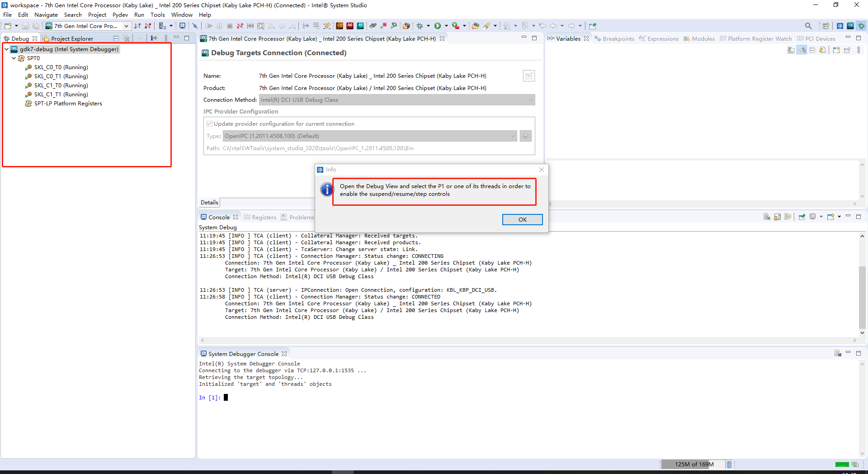Uncheck Update provider configuration for current connection
The width and height of the screenshot is (868, 474).
tap(209, 123)
